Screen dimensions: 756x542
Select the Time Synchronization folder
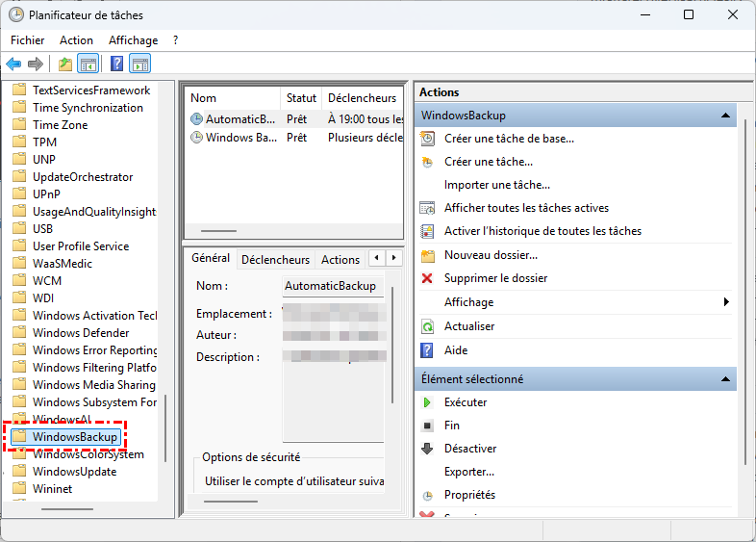point(88,108)
